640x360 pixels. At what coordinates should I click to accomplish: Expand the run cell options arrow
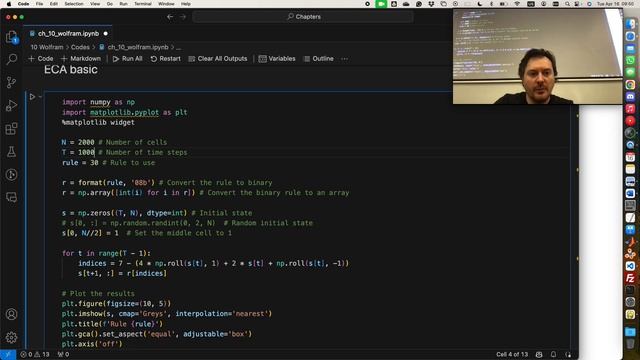point(40,97)
